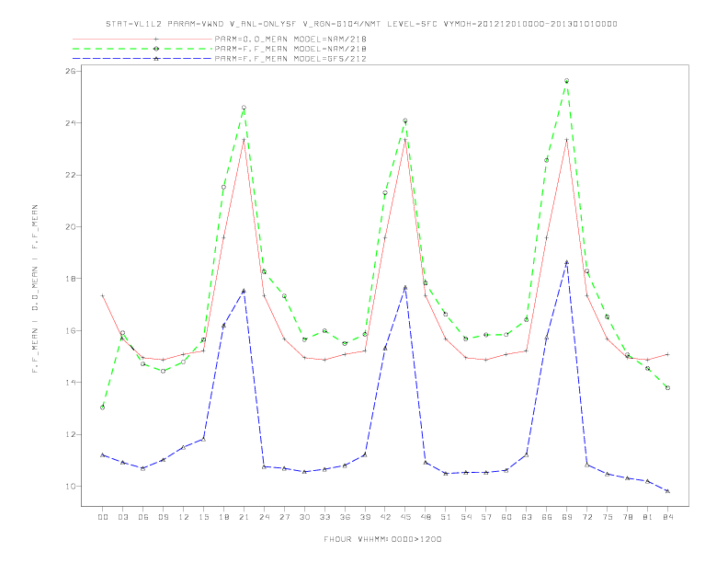Click the green circle data point at hour 84
Image resolution: width=728 pixels, height=563 pixels.
click(667, 388)
